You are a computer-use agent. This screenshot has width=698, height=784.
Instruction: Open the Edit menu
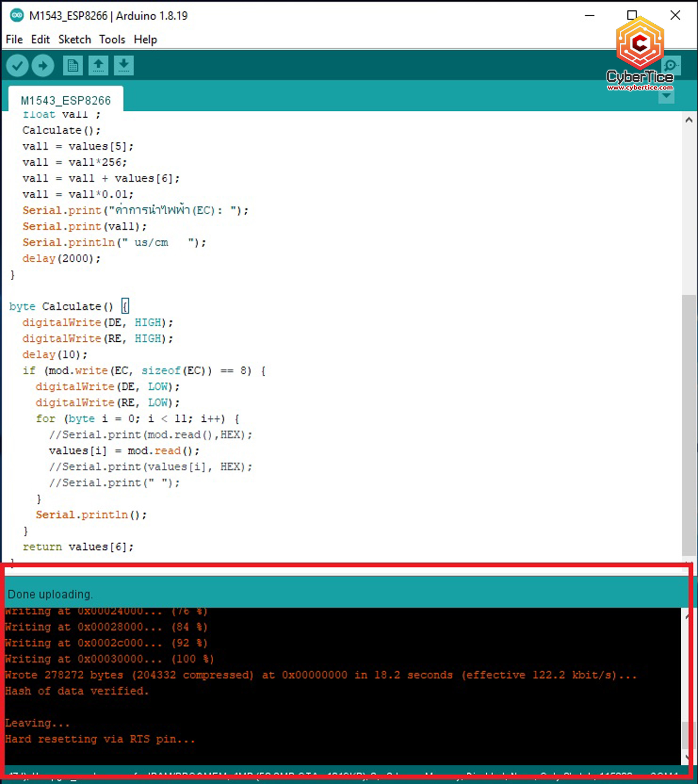coord(40,40)
